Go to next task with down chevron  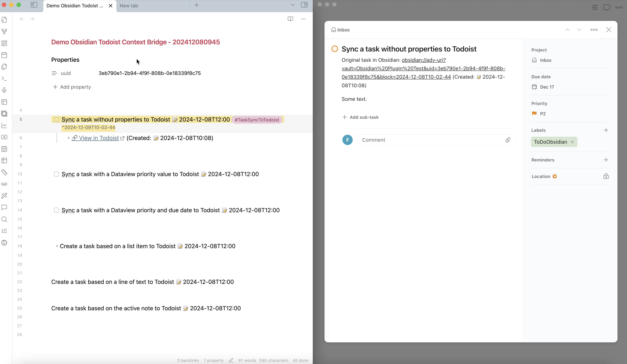(579, 30)
